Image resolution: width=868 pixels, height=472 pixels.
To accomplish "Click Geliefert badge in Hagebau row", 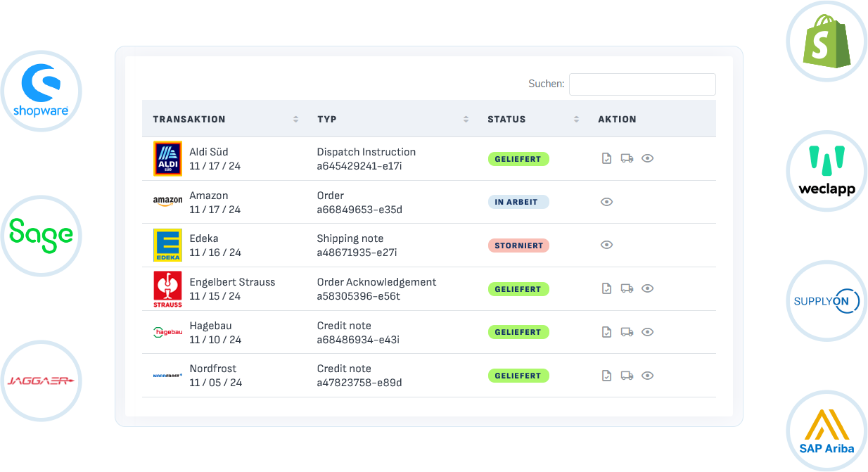I will [x=518, y=332].
